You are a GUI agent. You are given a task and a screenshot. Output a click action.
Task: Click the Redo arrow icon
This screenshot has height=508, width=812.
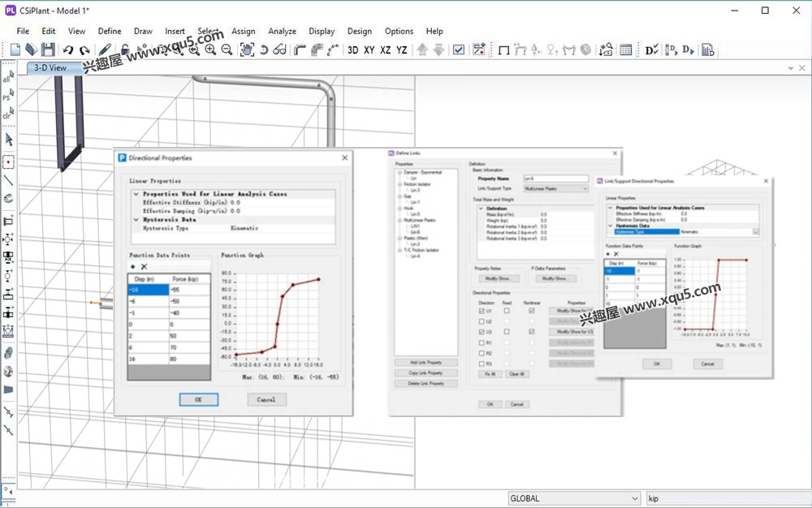pyautogui.click(x=84, y=50)
